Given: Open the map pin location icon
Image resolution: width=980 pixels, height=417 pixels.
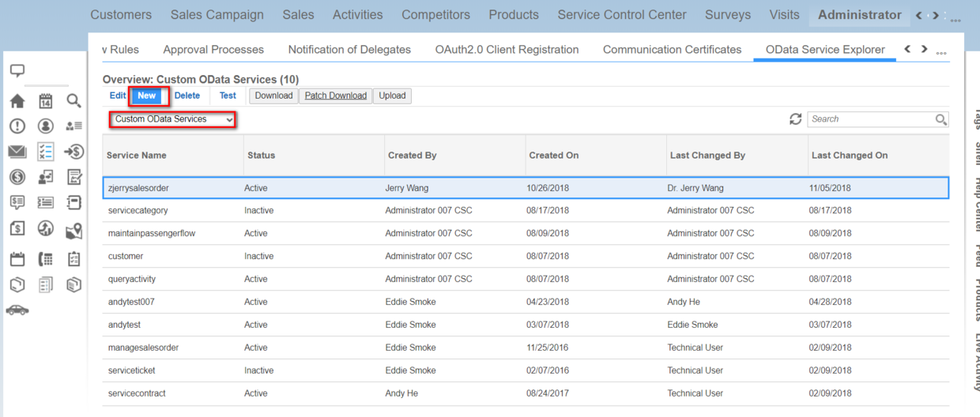Looking at the screenshot, I should pos(73,231).
